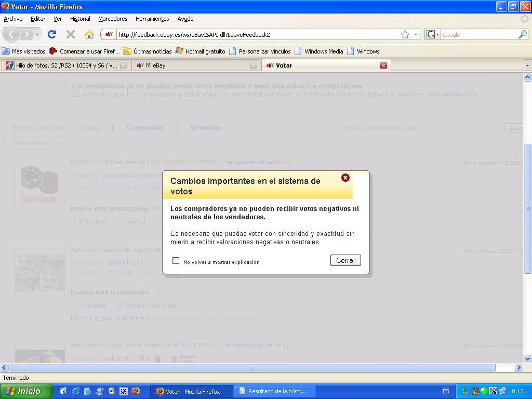Click the search magnifier icon
Screen dimensions: 532x399
tap(523, 35)
